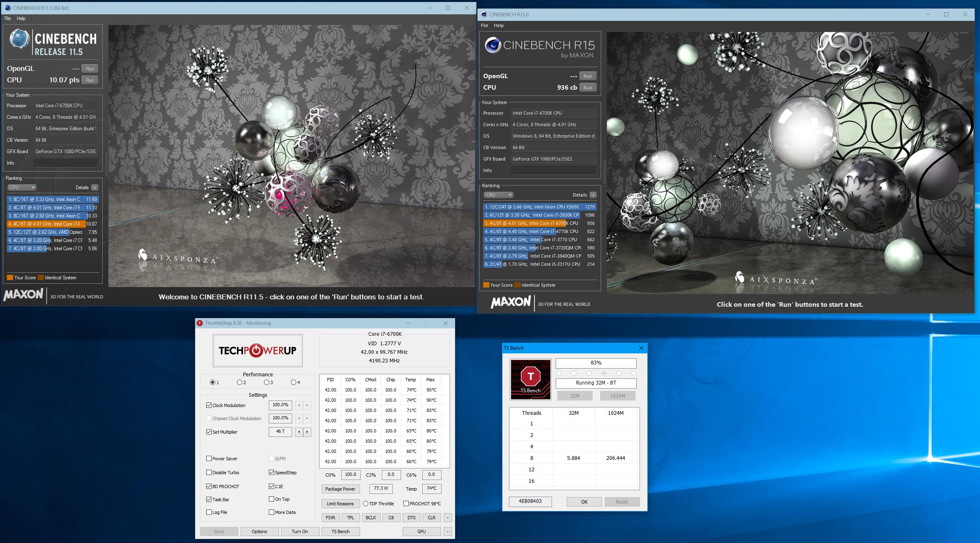Click the ThrottleStop title bar red icon
Viewport: 980px width, 543px height.
pyautogui.click(x=200, y=323)
